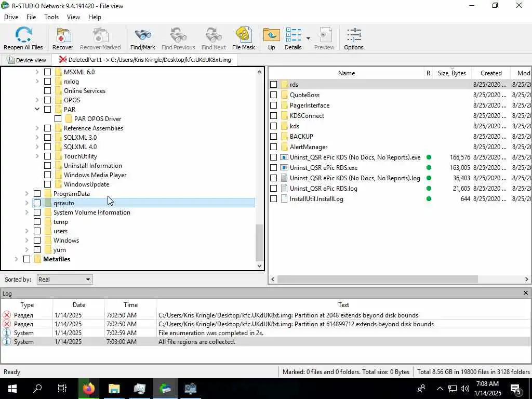Tick the Windows folder checkbox in tree

point(37,241)
